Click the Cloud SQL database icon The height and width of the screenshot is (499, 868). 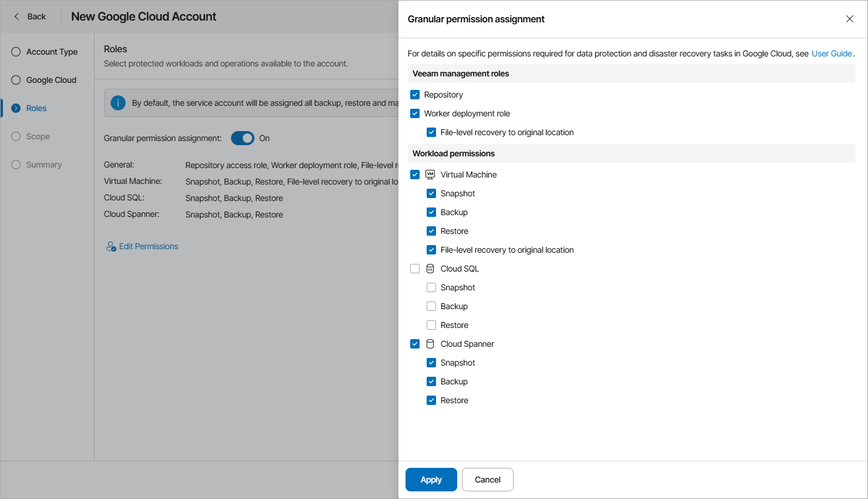coord(430,269)
